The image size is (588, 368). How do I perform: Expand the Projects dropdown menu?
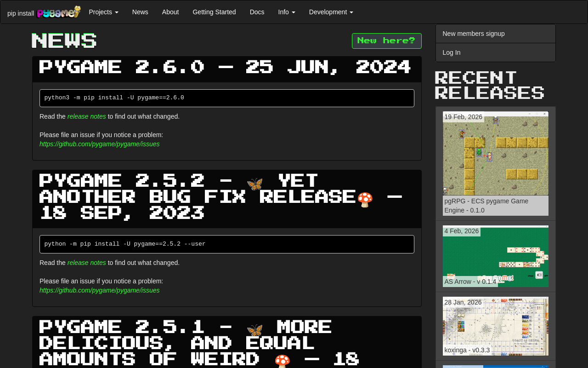pos(103,12)
